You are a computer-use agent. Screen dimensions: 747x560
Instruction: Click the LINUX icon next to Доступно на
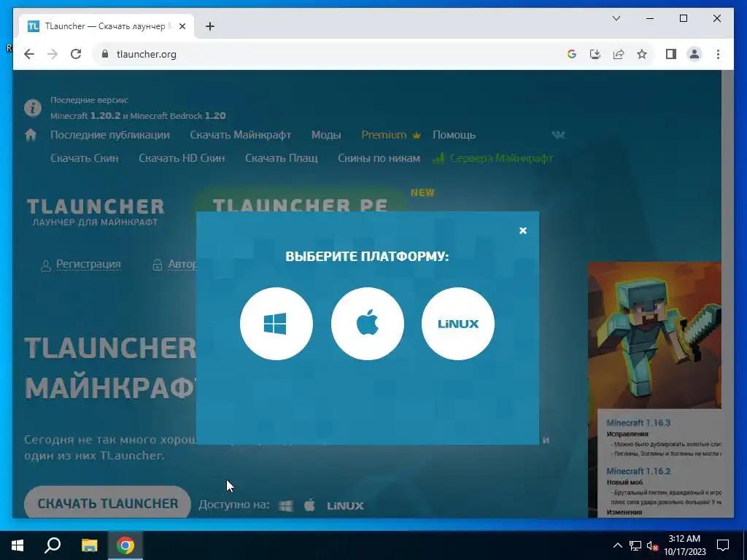pos(345,506)
